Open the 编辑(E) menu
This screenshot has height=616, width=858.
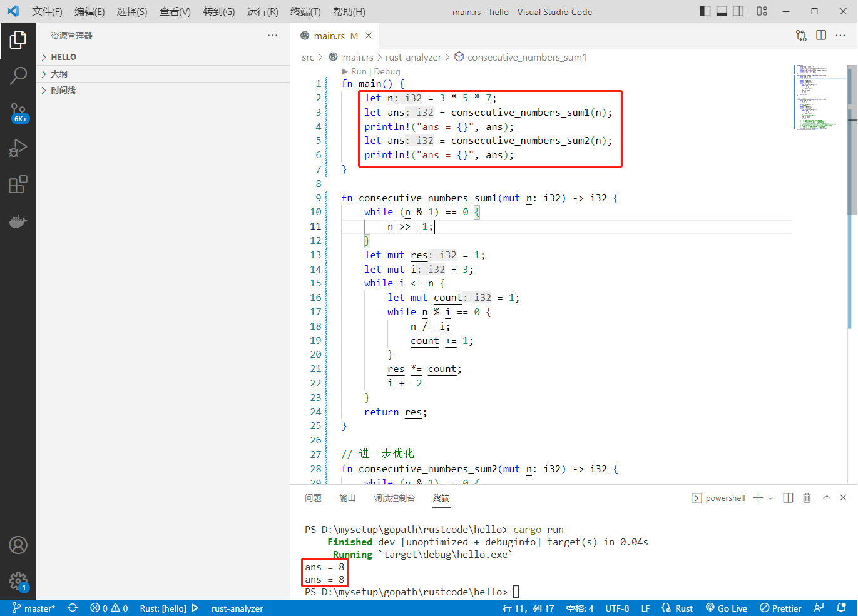(x=89, y=11)
